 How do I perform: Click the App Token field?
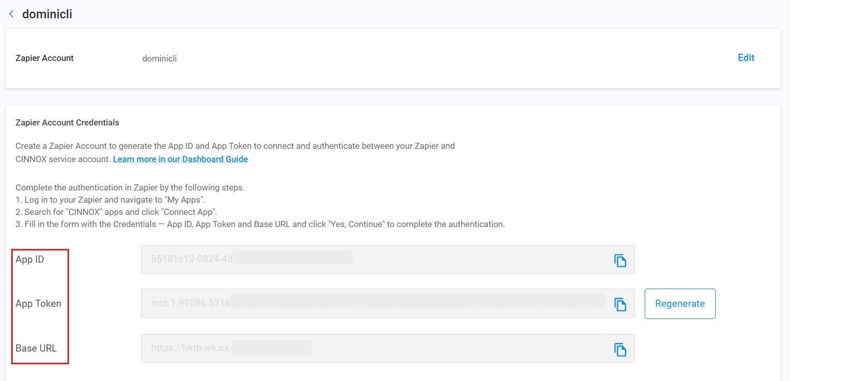pos(388,304)
